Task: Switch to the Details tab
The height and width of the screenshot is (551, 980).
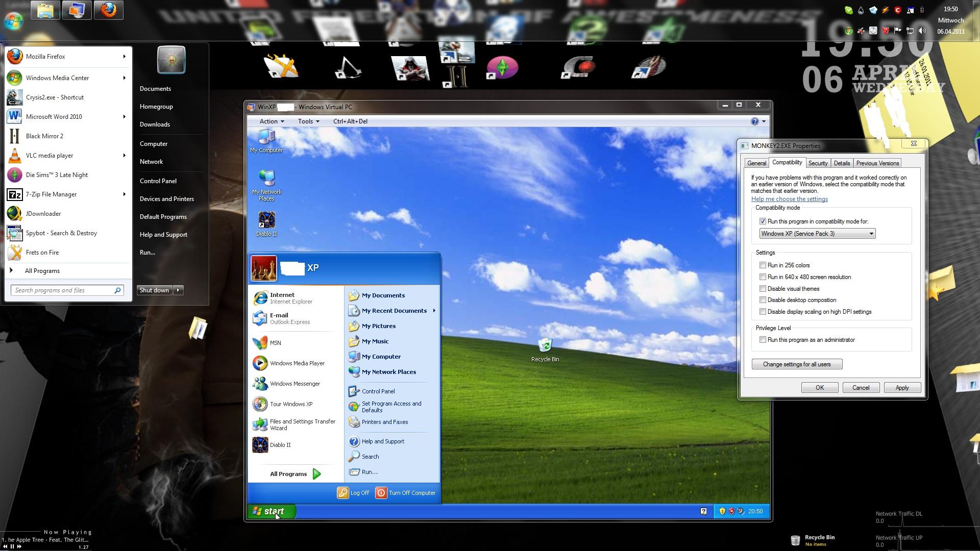Action: pos(842,163)
